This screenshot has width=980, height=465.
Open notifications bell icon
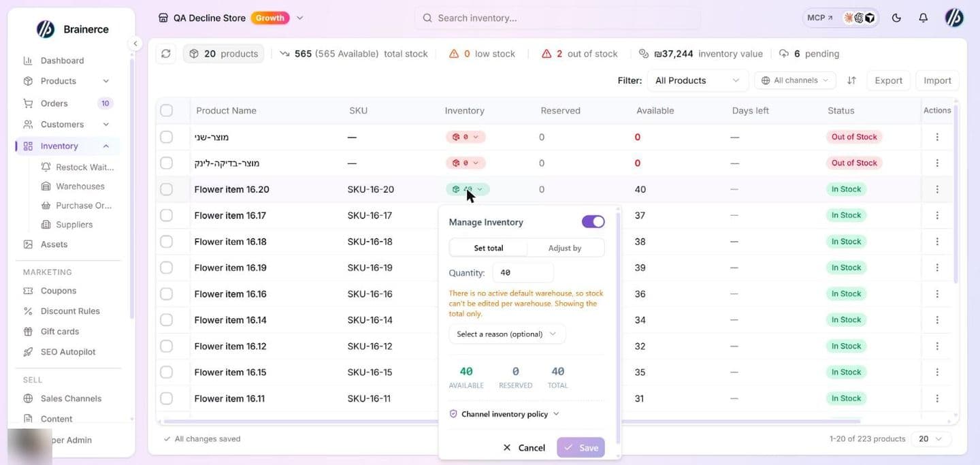pyautogui.click(x=923, y=18)
